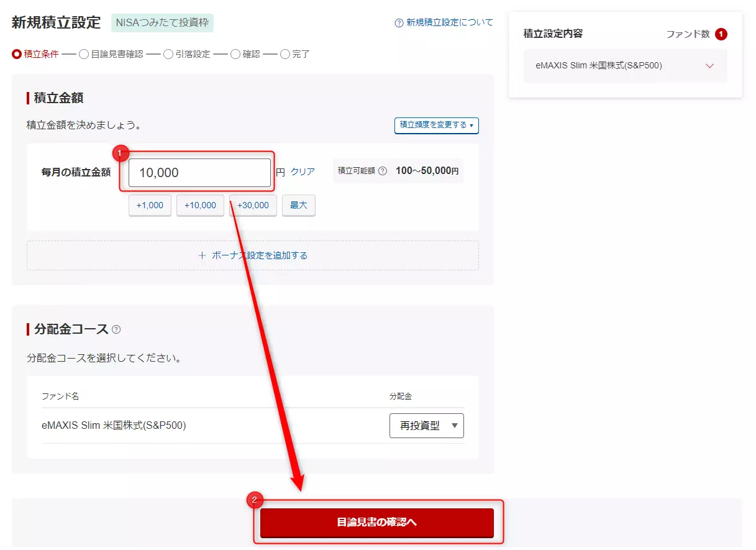The width and height of the screenshot is (756, 550).
Task: Select the 確認 step circle
Action: click(x=236, y=54)
